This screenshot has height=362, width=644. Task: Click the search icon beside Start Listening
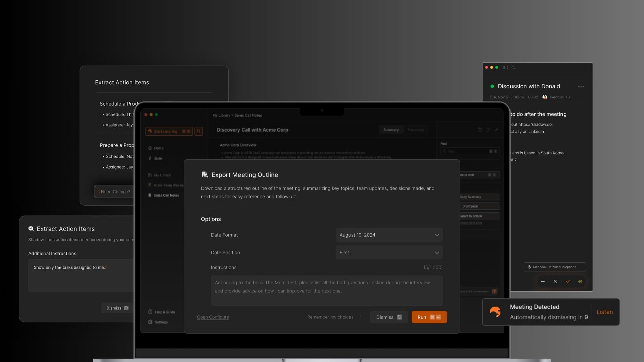[199, 131]
